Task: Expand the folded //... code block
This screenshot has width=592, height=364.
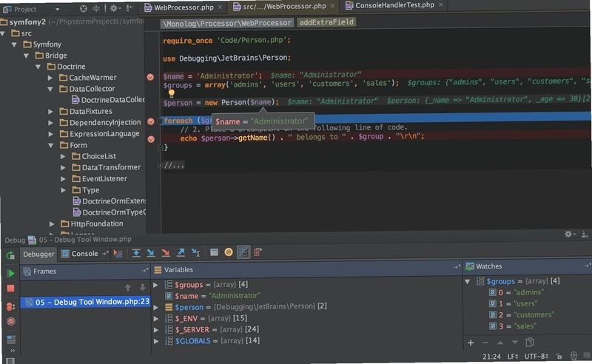Action: [x=160, y=166]
